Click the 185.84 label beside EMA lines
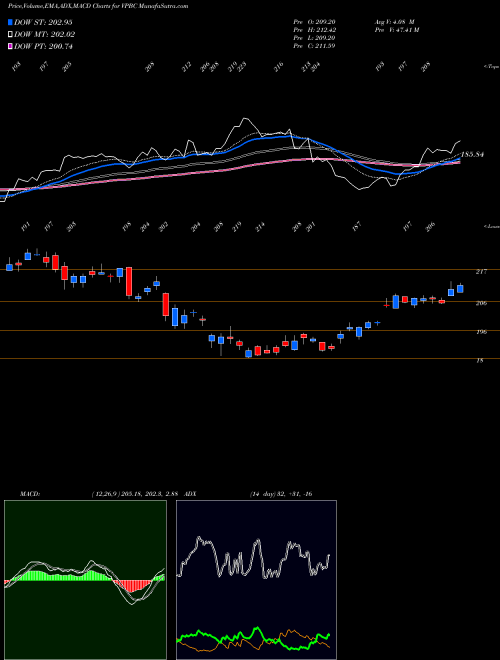 [x=472, y=154]
